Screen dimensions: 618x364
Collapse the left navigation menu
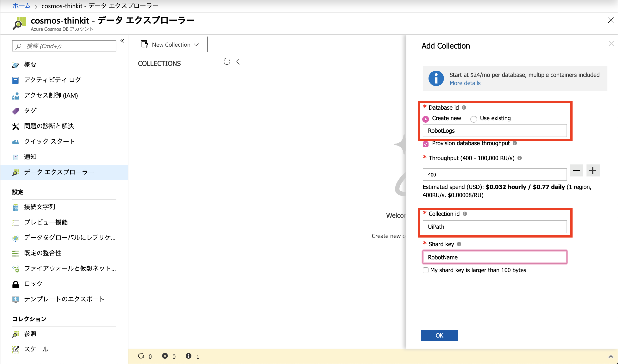point(122,41)
